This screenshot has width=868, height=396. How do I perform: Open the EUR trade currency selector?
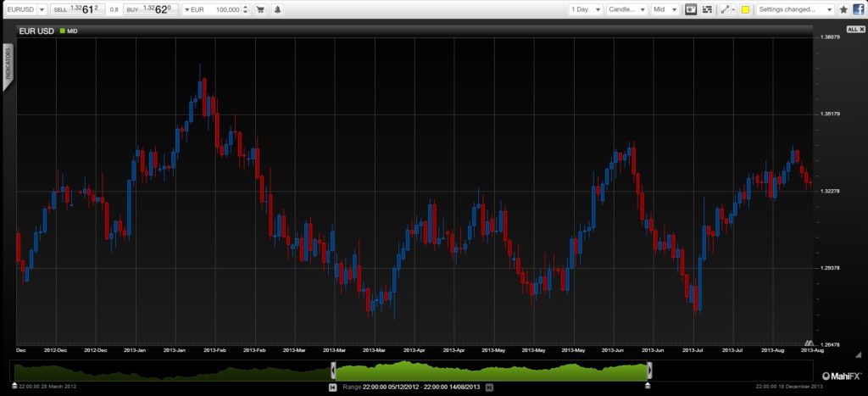194,9
